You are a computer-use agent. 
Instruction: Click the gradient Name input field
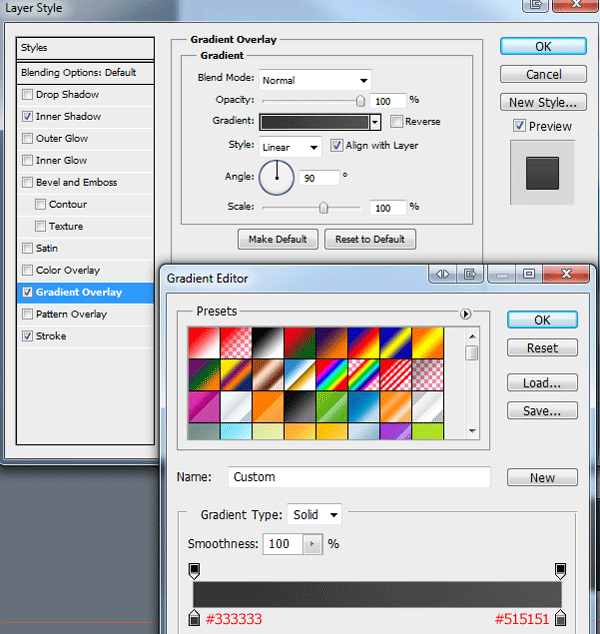[359, 477]
